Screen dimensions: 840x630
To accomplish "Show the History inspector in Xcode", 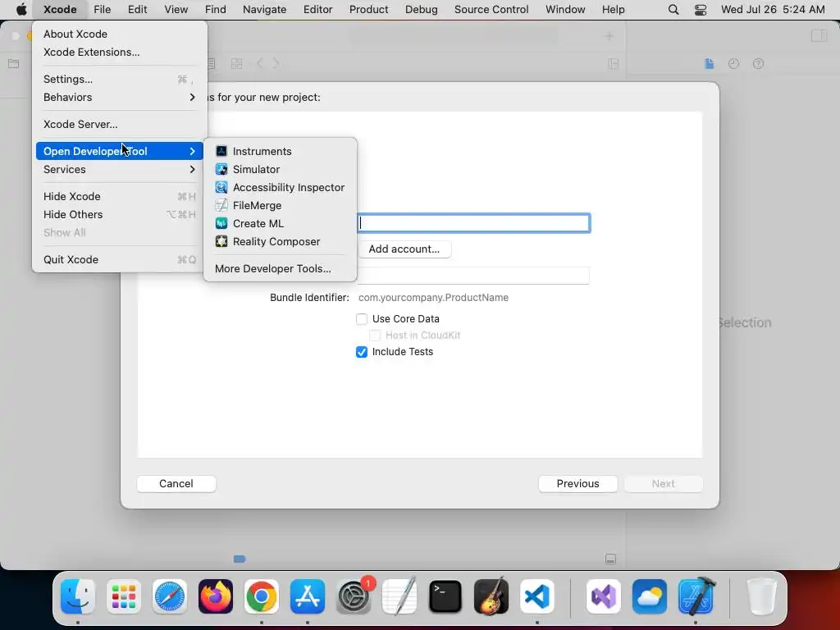I will [x=733, y=64].
